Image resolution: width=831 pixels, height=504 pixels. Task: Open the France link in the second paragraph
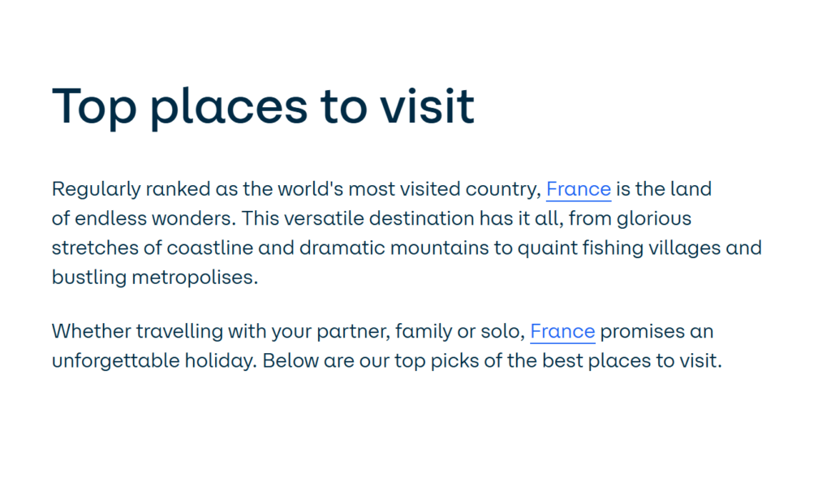click(562, 331)
